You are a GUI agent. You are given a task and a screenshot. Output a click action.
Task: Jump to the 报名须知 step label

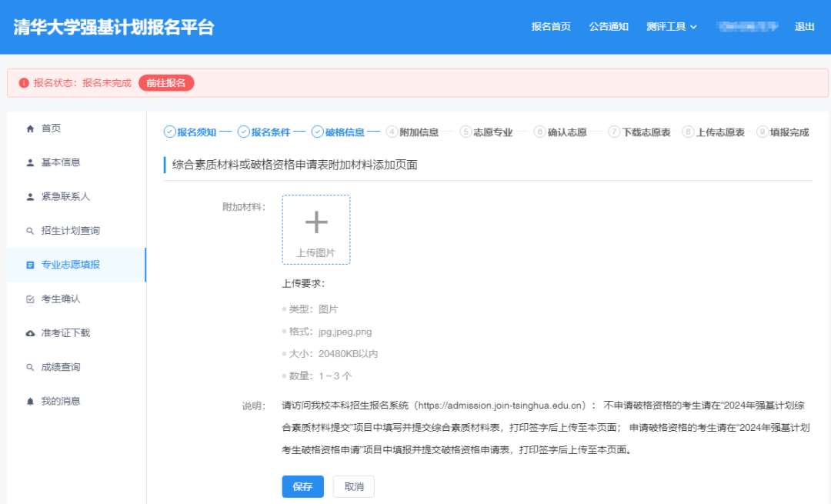click(x=197, y=132)
